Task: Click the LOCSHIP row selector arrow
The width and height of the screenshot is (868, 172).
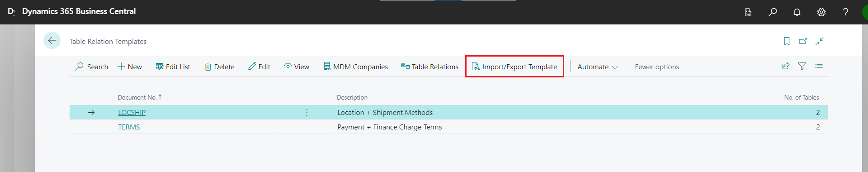Action: [91, 112]
